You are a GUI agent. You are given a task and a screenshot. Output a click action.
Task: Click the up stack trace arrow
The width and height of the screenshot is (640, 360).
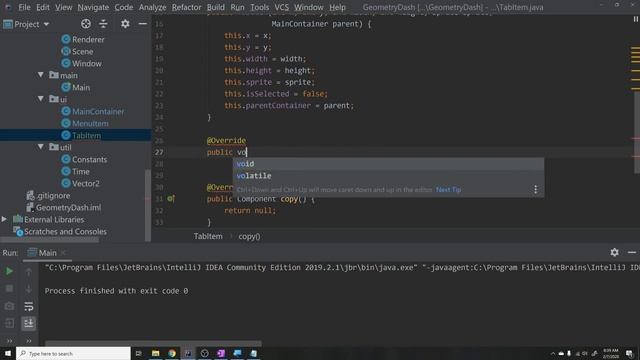click(29, 271)
